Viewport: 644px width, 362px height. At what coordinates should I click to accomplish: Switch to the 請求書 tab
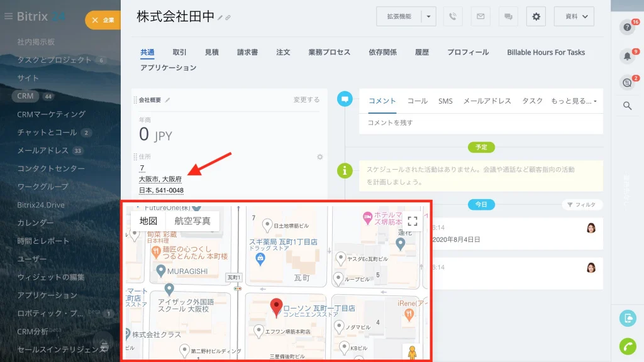click(x=247, y=53)
